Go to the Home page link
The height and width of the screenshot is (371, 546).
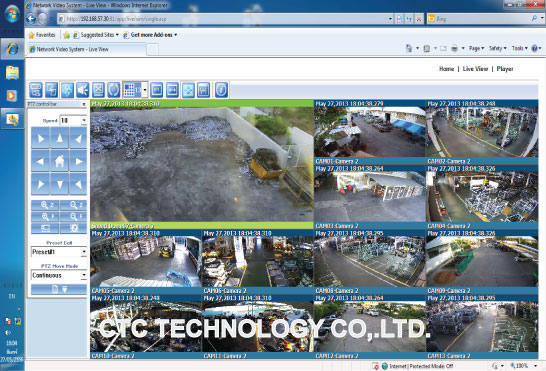click(x=446, y=69)
